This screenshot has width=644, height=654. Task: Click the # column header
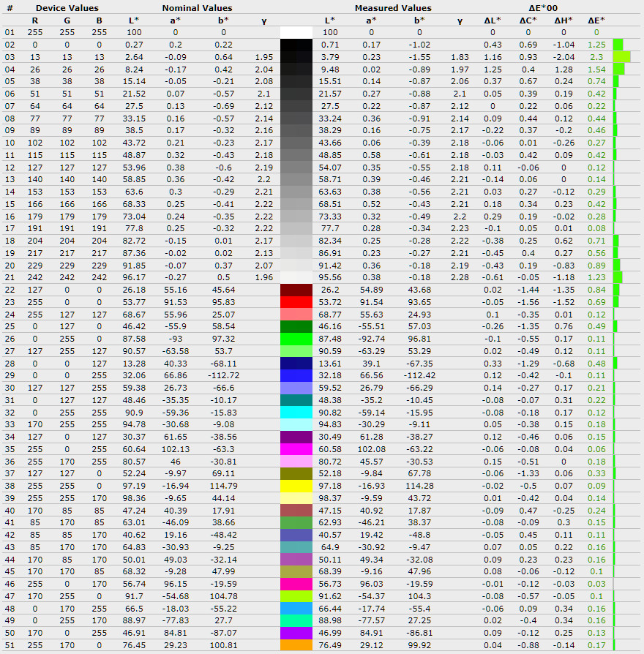[10, 8]
